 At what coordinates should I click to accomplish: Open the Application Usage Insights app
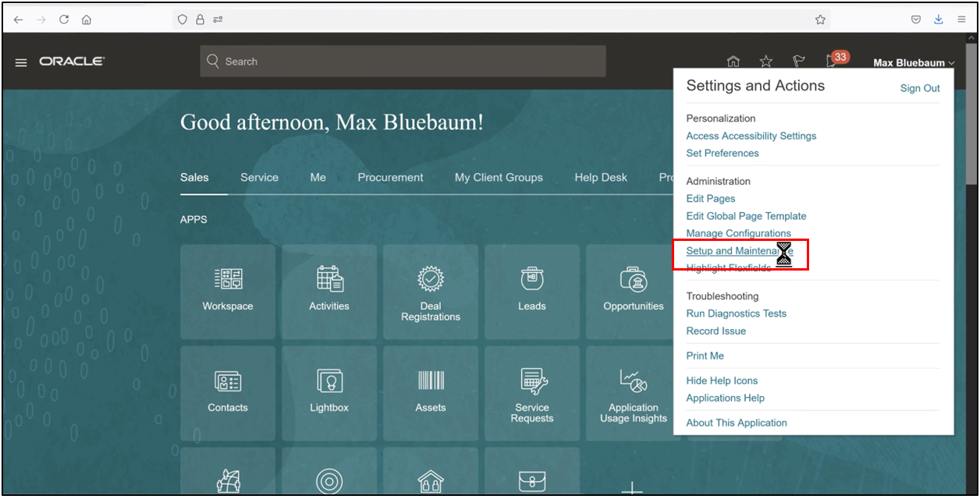tap(633, 393)
